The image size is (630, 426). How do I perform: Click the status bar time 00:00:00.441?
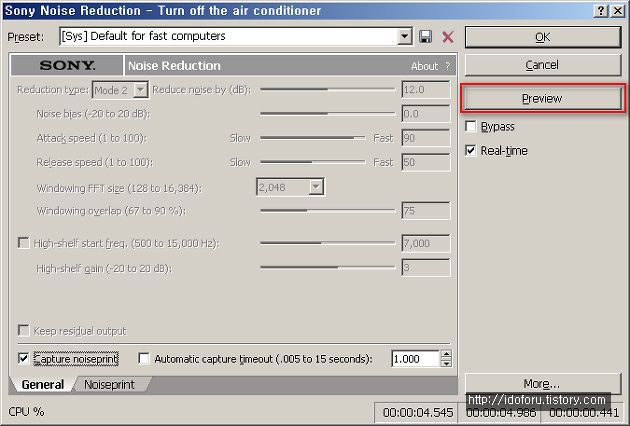coord(584,413)
